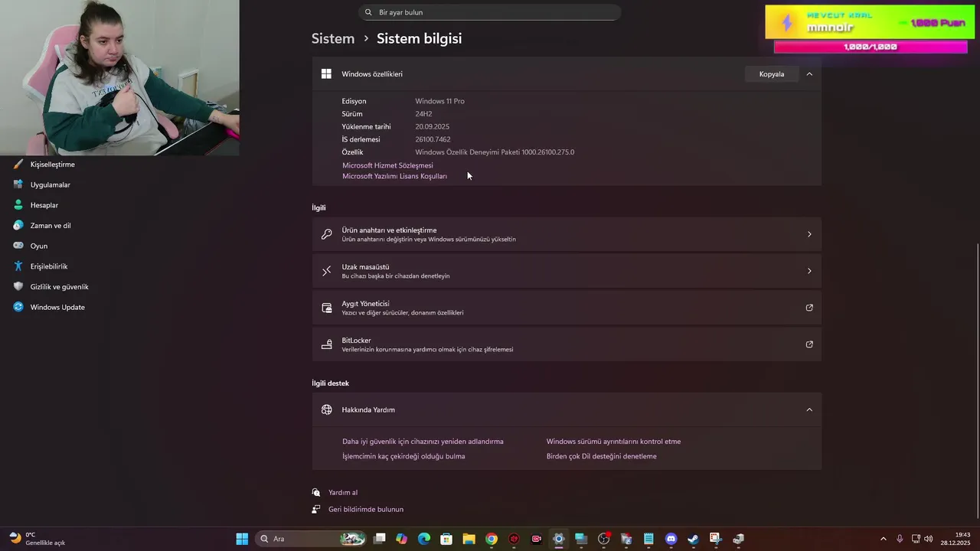This screenshot has height=551, width=980.
Task: Collapse the Windows özellikleri section
Action: point(809,74)
